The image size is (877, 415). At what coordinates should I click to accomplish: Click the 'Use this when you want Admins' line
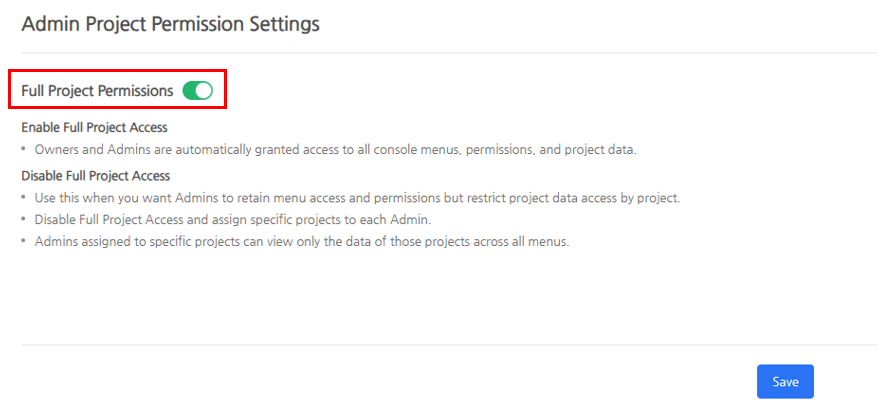pyautogui.click(x=357, y=198)
